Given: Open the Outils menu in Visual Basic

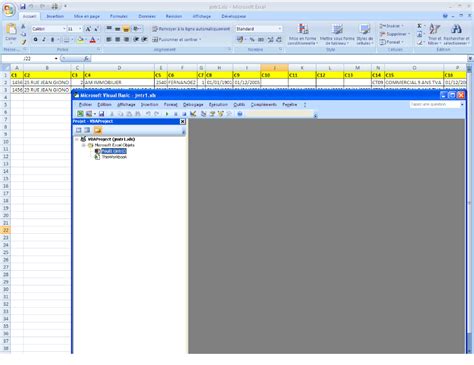Looking at the screenshot, I should pyautogui.click(x=239, y=104).
